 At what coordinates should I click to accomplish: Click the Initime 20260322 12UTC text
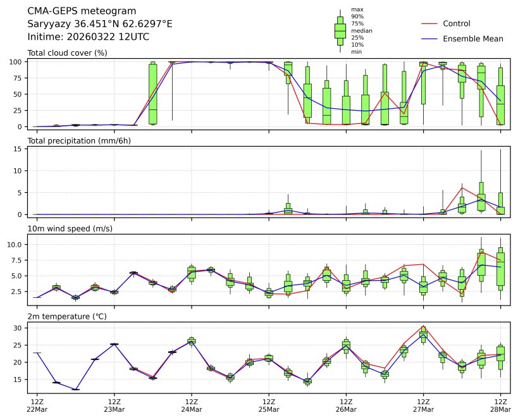coord(88,37)
